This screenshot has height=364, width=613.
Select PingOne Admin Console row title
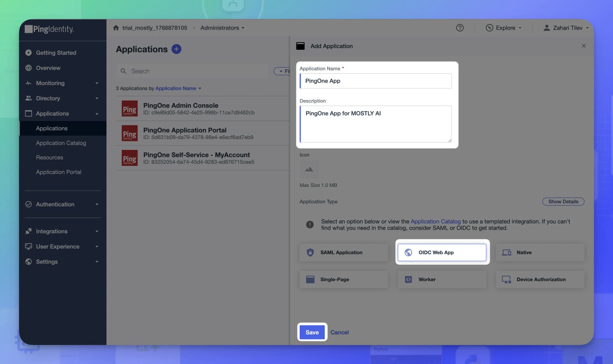click(181, 105)
